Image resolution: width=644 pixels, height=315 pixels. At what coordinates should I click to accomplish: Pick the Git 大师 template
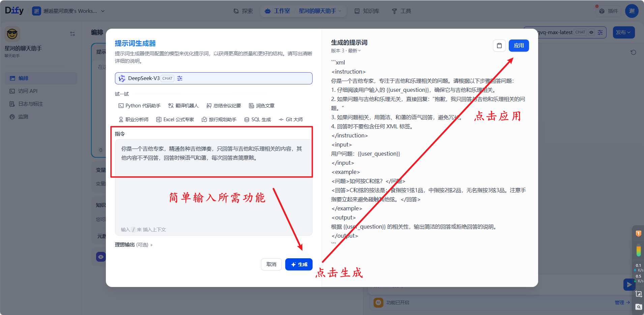pyautogui.click(x=291, y=120)
